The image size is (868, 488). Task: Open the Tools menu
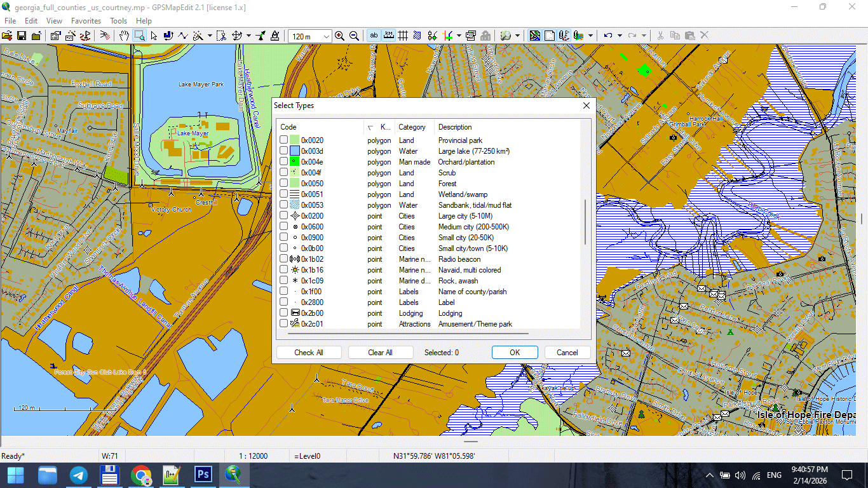tap(118, 20)
